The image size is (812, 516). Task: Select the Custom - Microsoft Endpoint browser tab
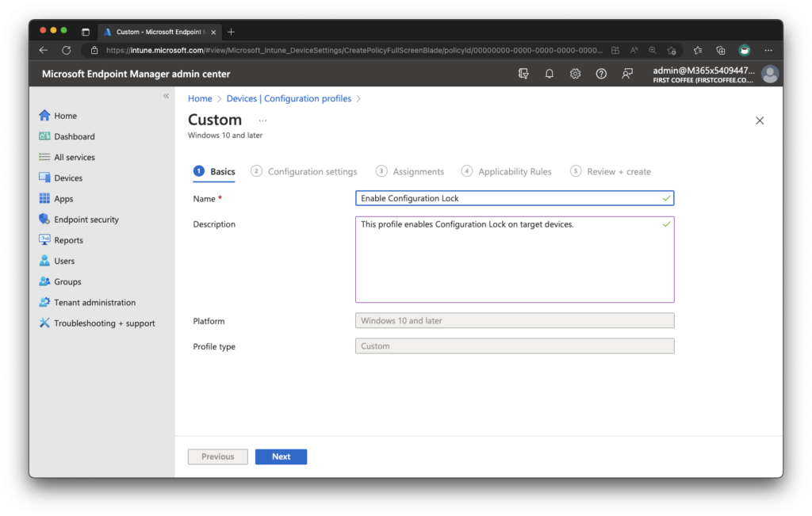point(159,32)
